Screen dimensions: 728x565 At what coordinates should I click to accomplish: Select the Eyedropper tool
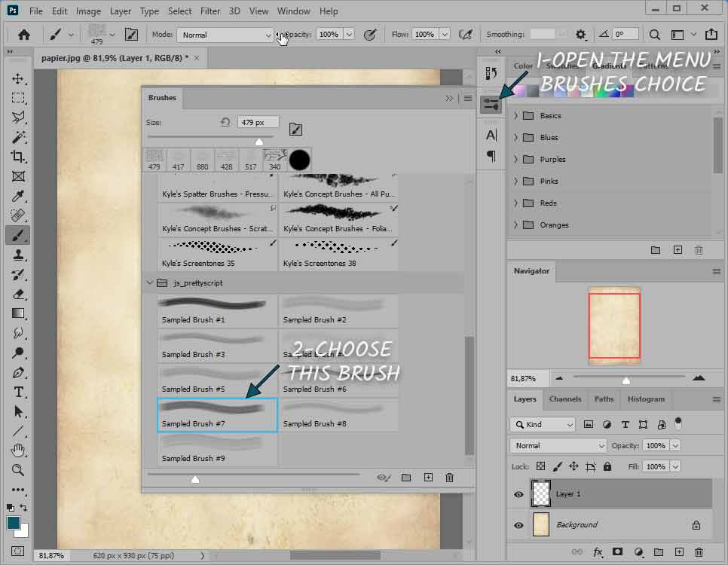pos(18,196)
